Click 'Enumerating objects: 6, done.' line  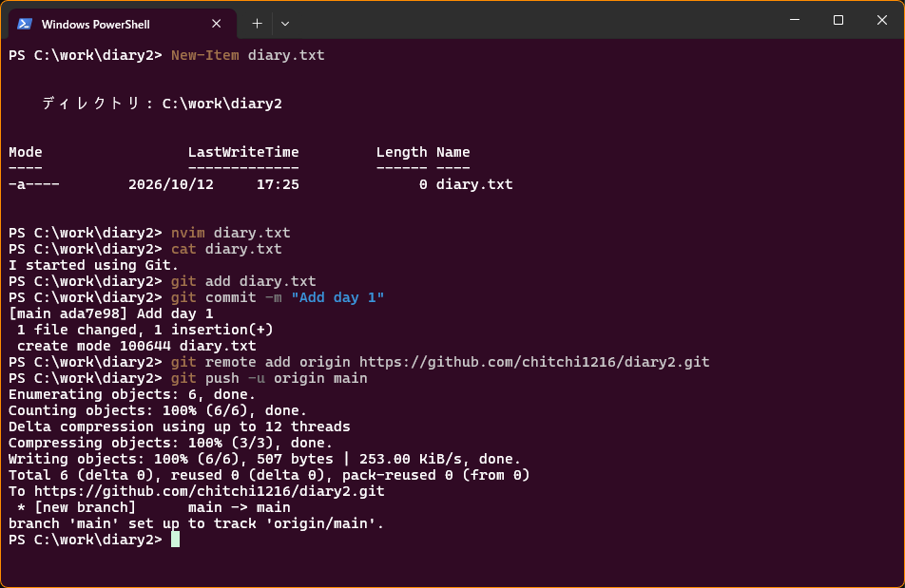point(132,394)
